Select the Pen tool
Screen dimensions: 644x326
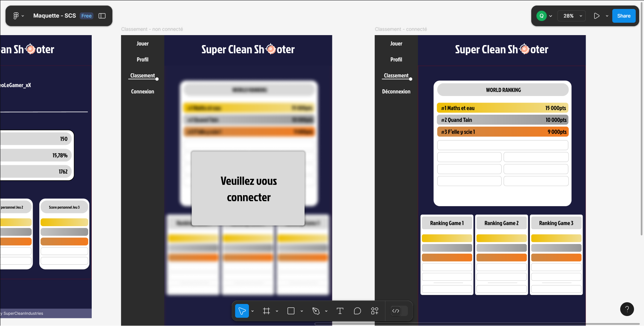(x=316, y=311)
